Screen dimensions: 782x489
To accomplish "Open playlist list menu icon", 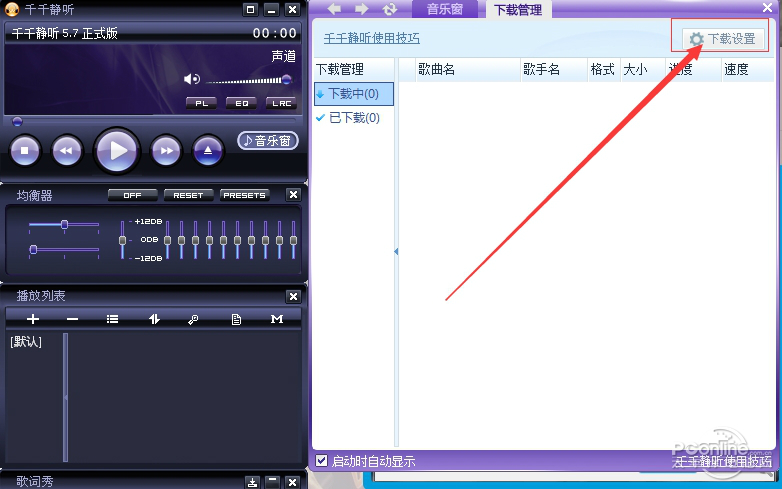I will [x=112, y=319].
